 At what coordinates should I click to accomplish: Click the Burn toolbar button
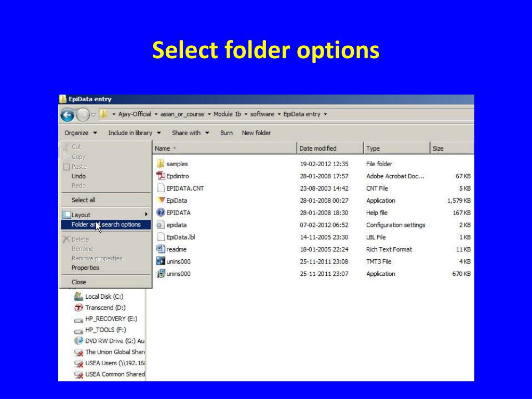pos(227,133)
